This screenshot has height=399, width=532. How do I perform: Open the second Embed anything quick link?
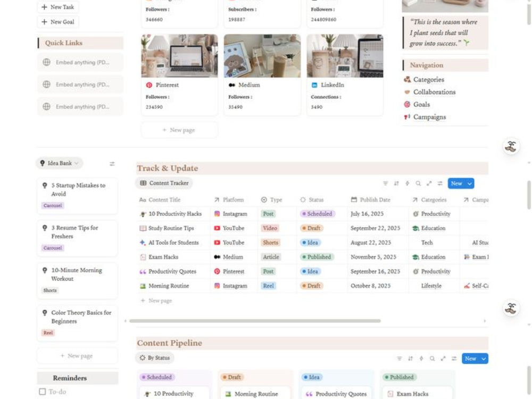pos(80,85)
